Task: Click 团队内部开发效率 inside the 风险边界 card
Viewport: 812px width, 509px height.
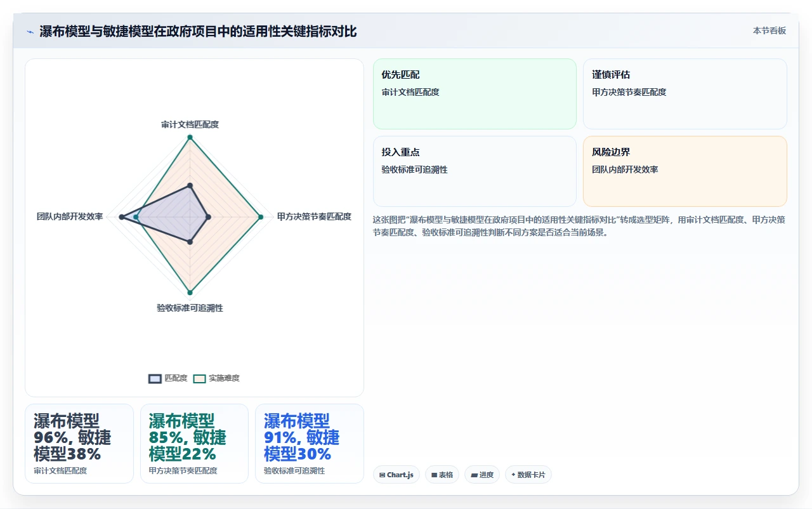Action: (625, 169)
